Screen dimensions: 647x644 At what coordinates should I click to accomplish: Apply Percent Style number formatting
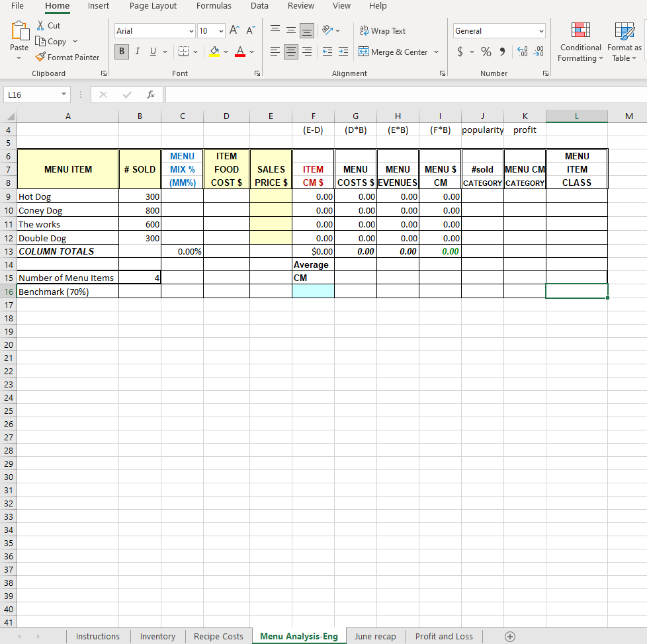click(x=486, y=52)
